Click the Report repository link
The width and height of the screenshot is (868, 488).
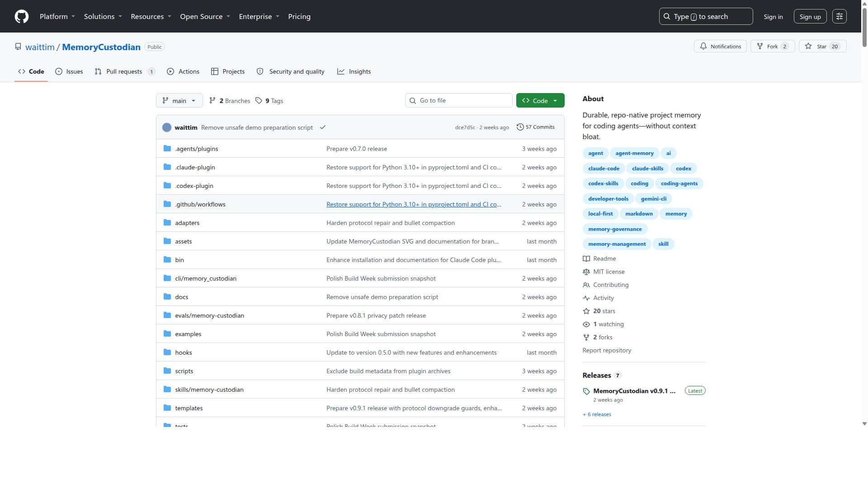tap(607, 351)
